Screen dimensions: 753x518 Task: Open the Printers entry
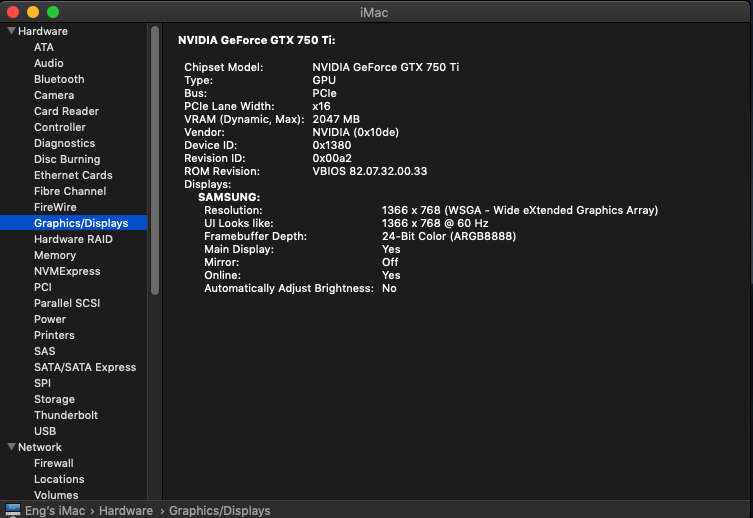(x=54, y=335)
